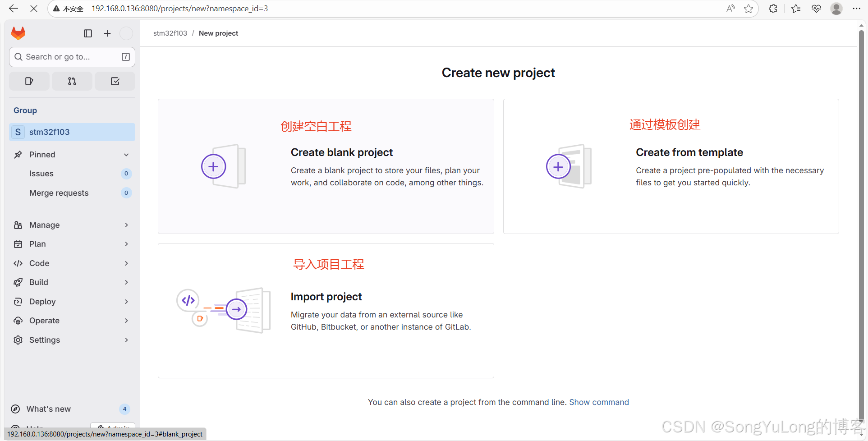Click the not secure warning icon
Image resolution: width=868 pixels, height=441 pixels.
(56, 9)
